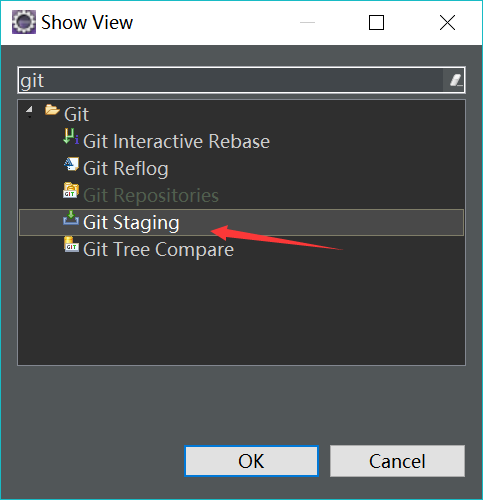Select Git Tree Compare view
Image resolution: width=483 pixels, height=500 pixels.
tap(158, 250)
